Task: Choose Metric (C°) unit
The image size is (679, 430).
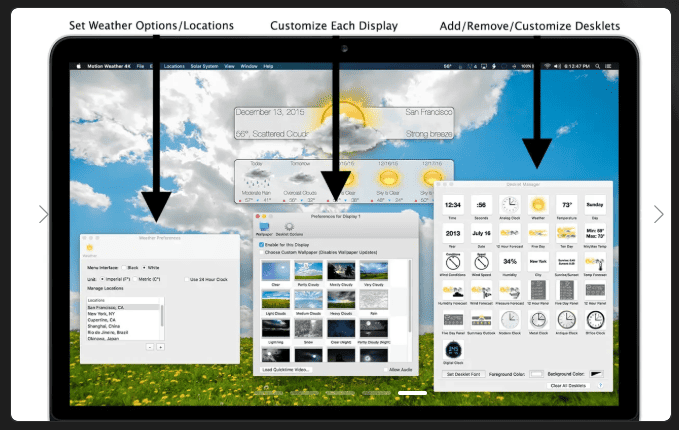Action: (135, 279)
